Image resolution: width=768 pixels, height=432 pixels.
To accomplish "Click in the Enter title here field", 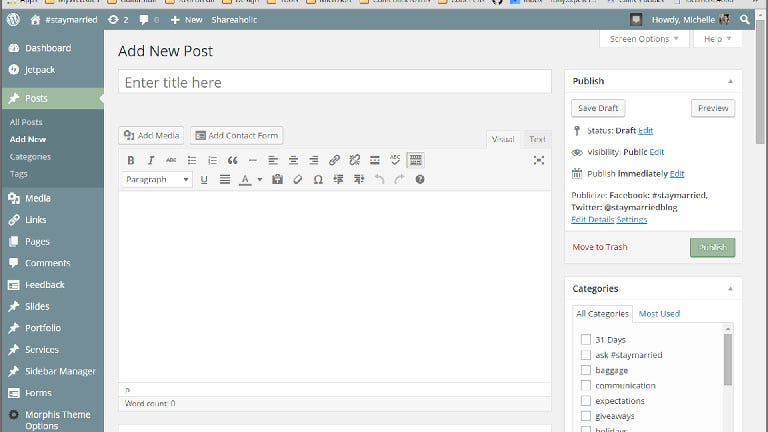I will 335,82.
